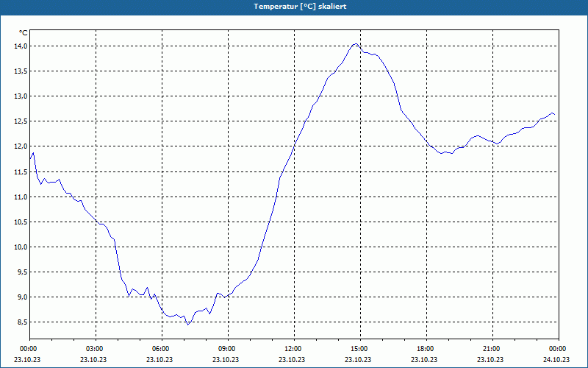Click the '09:00' time label
588x368 pixels.
click(228, 349)
